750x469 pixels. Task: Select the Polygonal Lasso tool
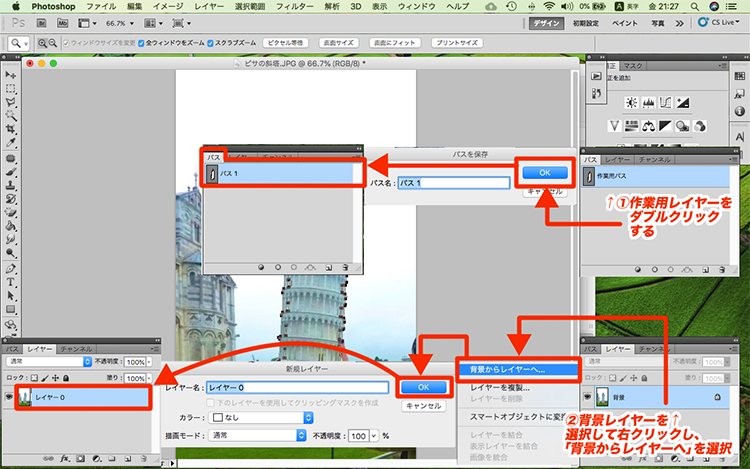click(x=11, y=102)
